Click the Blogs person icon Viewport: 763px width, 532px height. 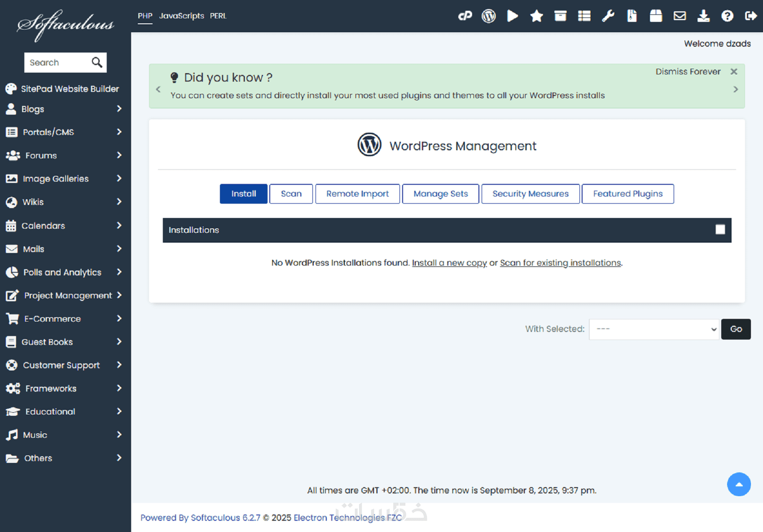click(11, 109)
